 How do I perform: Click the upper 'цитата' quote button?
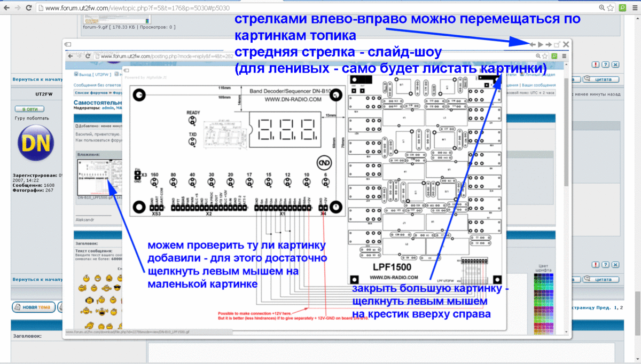click(600, 80)
